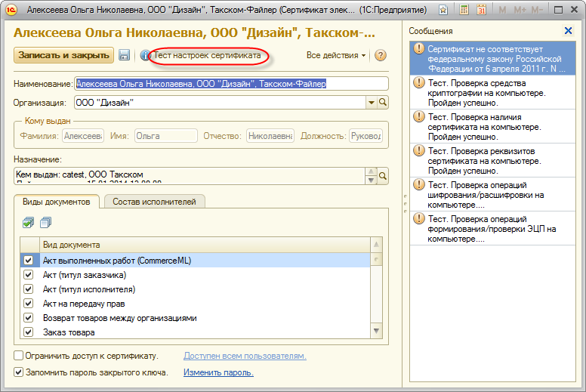Switch to Виды документов tab
The height and width of the screenshot is (392, 586).
point(57,202)
